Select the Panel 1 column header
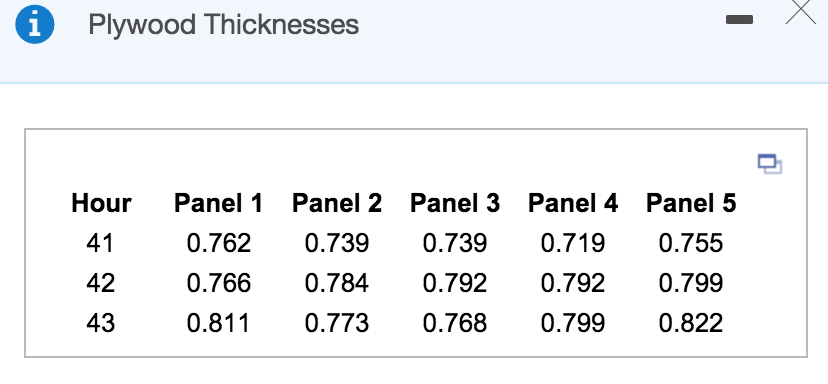Image resolution: width=828 pixels, height=384 pixels. (x=218, y=203)
